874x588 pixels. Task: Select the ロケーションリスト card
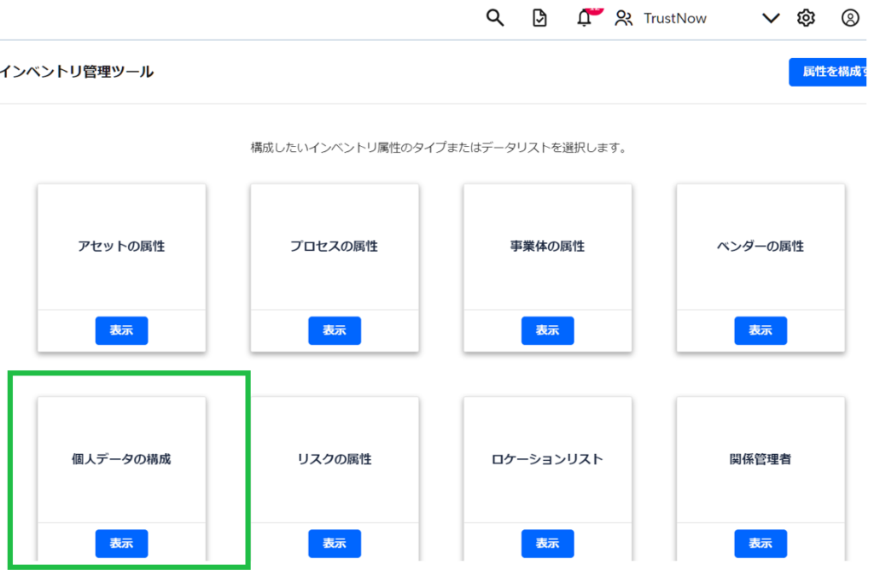547,459
